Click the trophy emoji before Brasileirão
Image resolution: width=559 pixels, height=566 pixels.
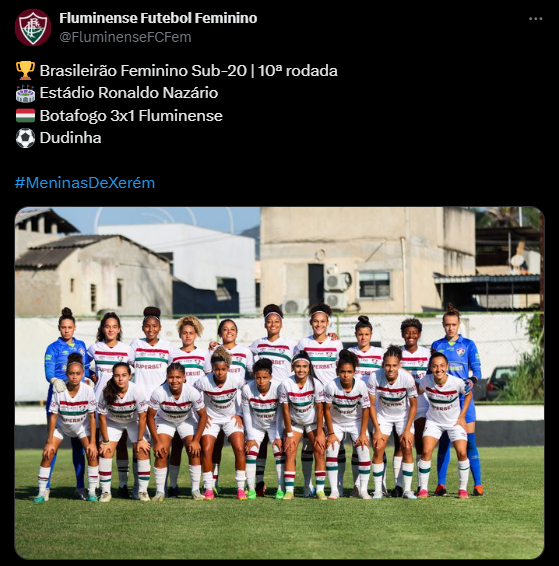[x=26, y=70]
